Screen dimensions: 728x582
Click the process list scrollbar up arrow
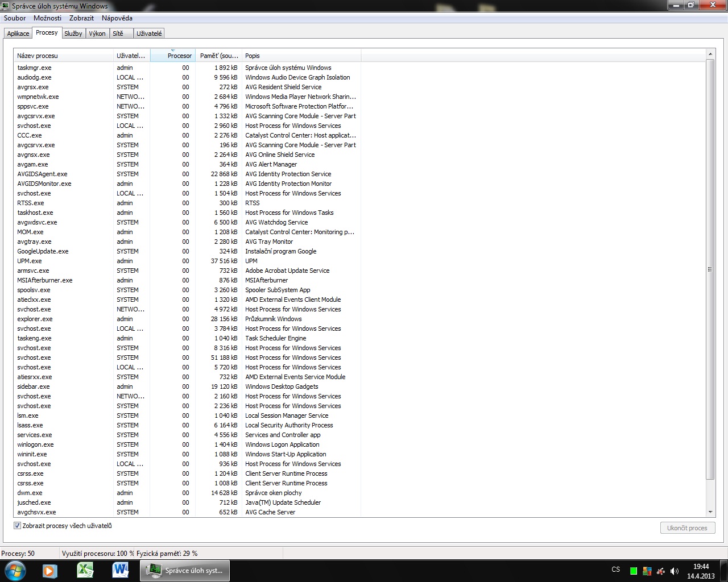pos(710,54)
